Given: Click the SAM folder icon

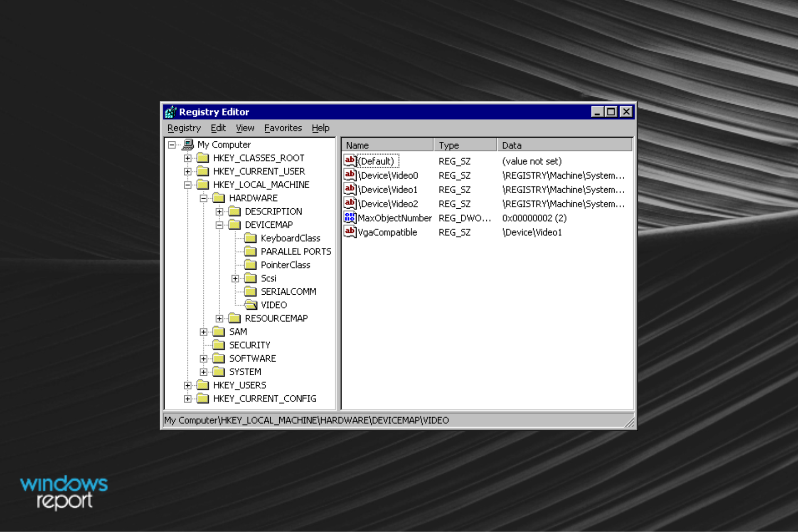Looking at the screenshot, I should [219, 331].
